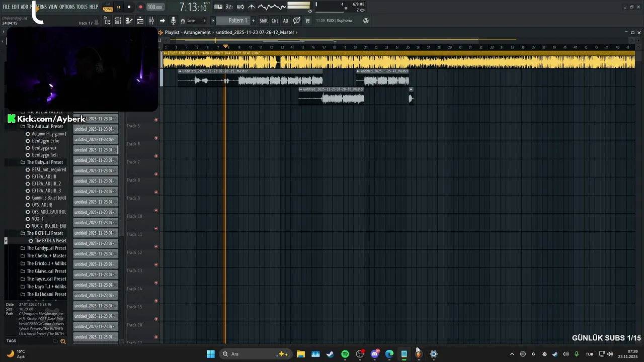Expand The CheRo..+ Master folder
The width and height of the screenshot is (644, 362).
tap(43, 255)
